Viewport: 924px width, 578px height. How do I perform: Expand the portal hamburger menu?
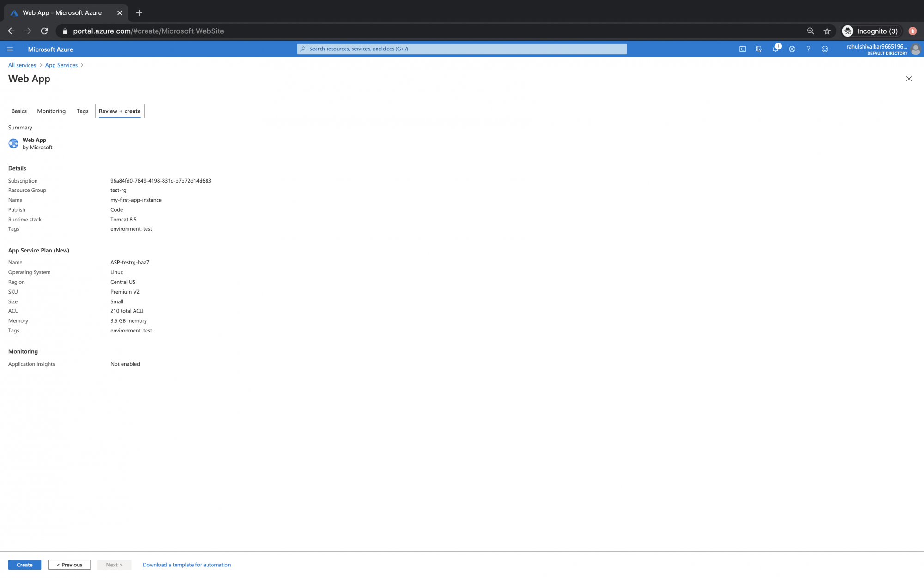click(x=10, y=49)
